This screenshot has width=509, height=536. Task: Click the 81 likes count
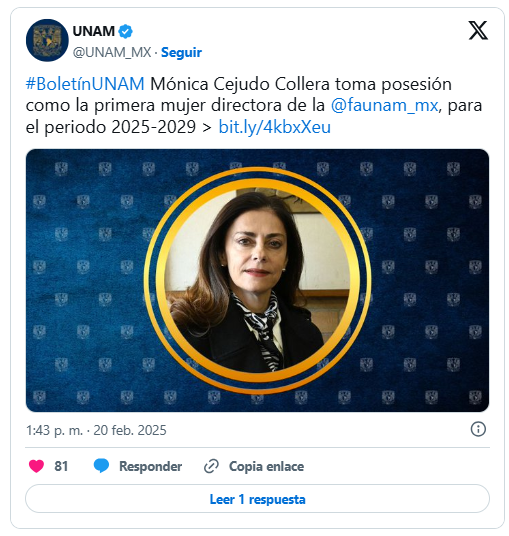[x=61, y=466]
